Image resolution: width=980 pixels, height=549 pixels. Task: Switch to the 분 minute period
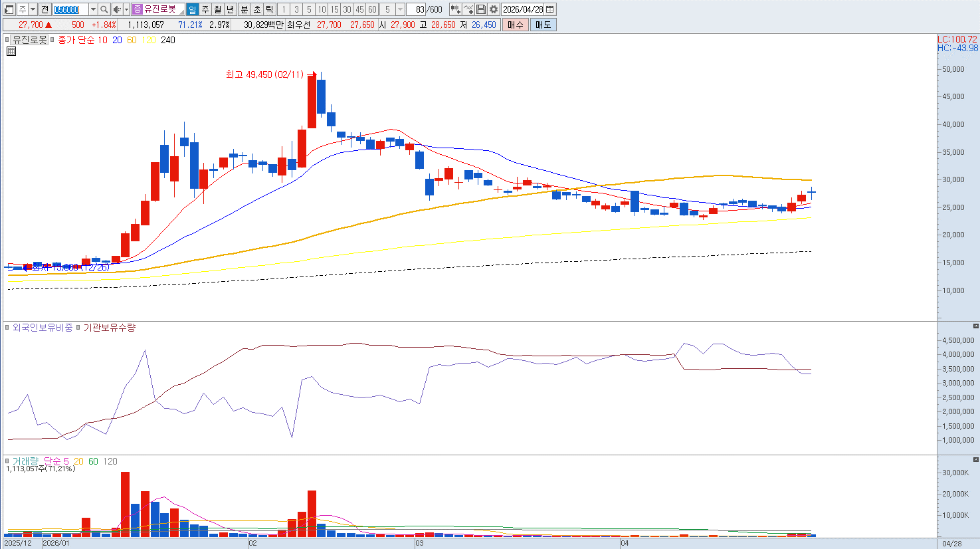click(244, 9)
